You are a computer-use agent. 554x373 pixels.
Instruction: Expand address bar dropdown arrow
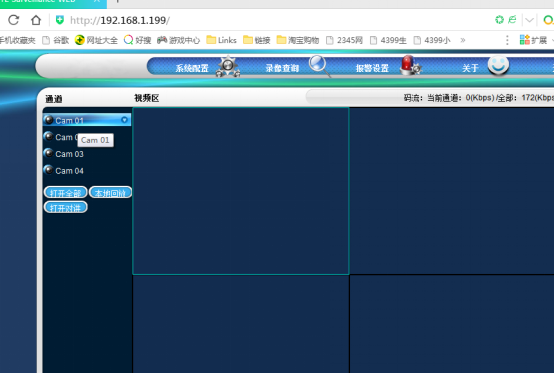point(529,20)
